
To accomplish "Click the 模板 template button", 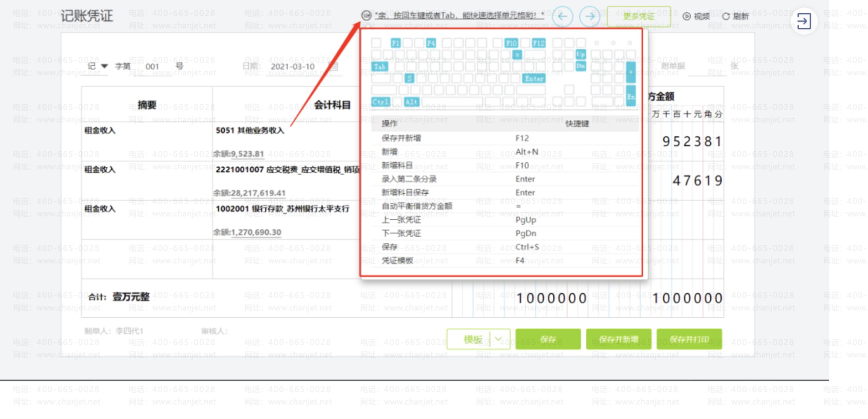I will click(x=472, y=339).
